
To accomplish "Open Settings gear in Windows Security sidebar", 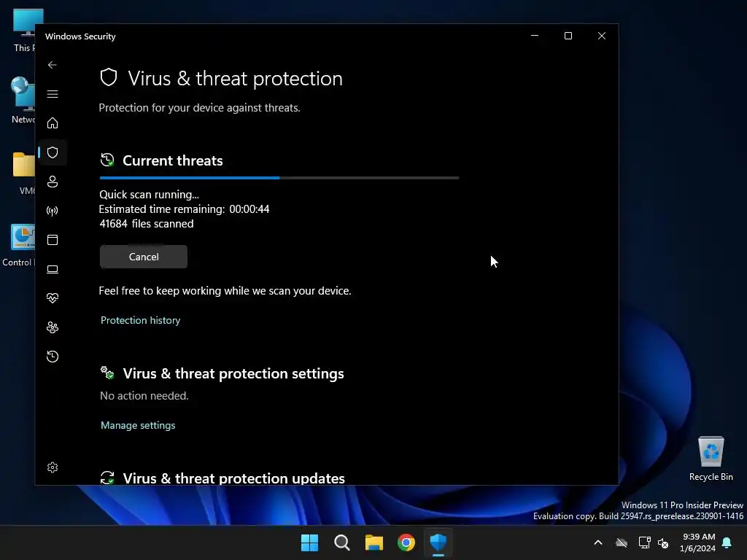I will pyautogui.click(x=53, y=467).
